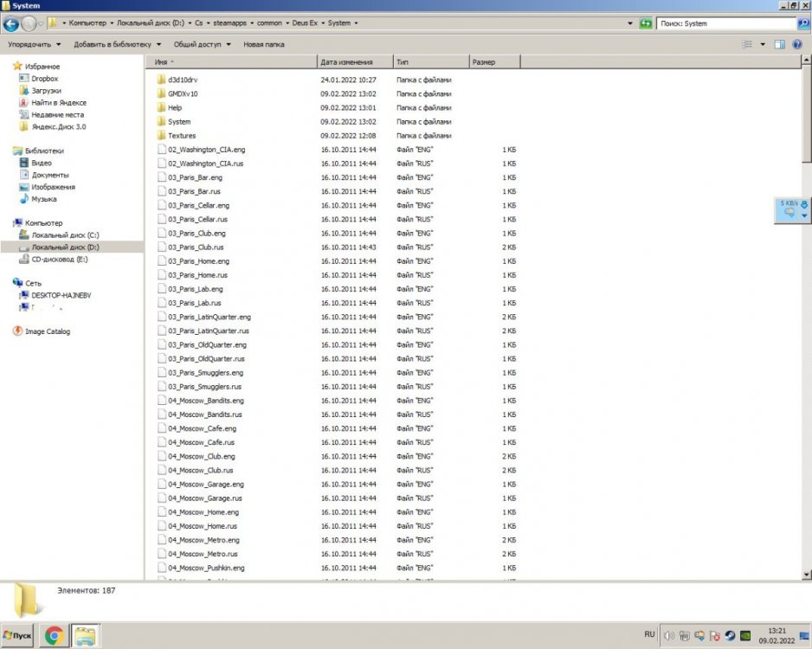Click the Back navigation arrow button
812x649 pixels.
point(11,23)
